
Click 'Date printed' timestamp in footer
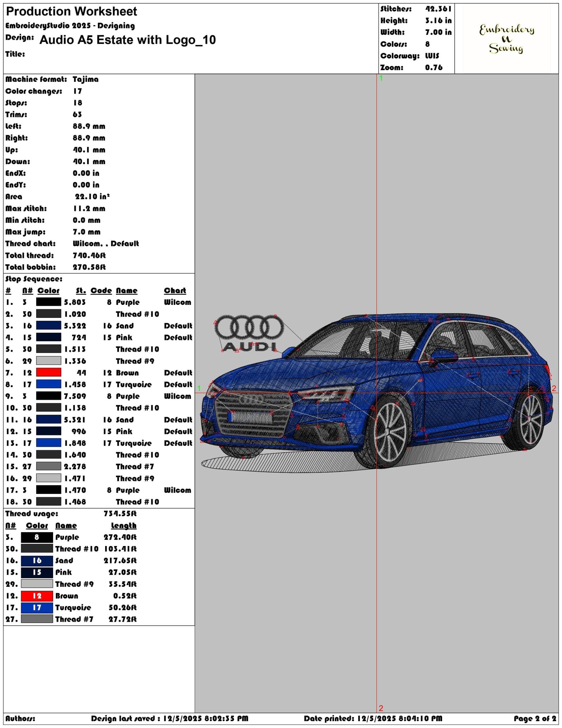[x=373, y=719]
